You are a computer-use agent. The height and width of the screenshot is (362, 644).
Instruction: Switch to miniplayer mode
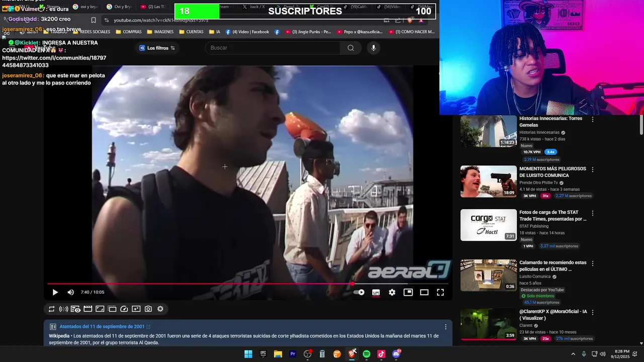click(x=408, y=292)
